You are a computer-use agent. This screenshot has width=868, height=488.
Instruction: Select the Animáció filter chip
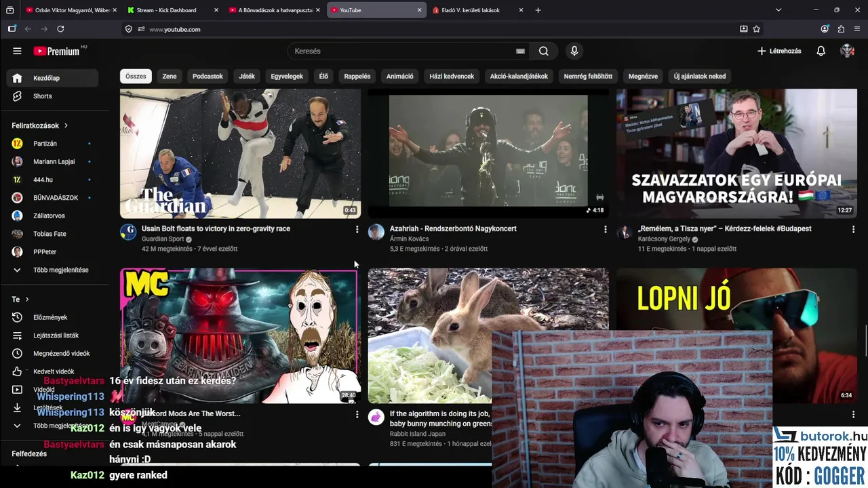pyautogui.click(x=399, y=76)
